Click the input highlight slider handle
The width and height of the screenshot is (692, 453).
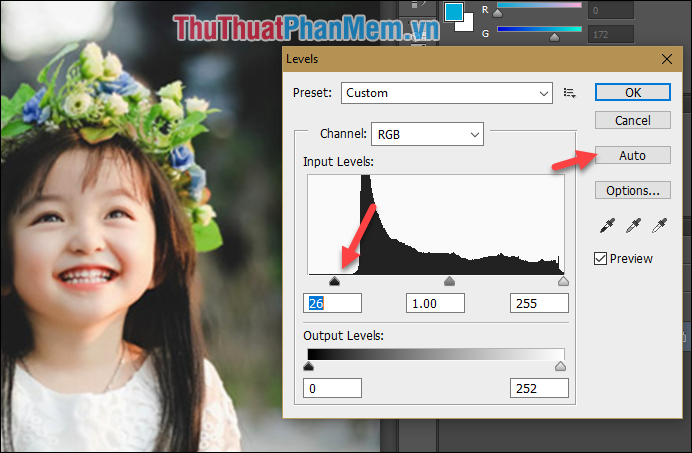pos(563,281)
